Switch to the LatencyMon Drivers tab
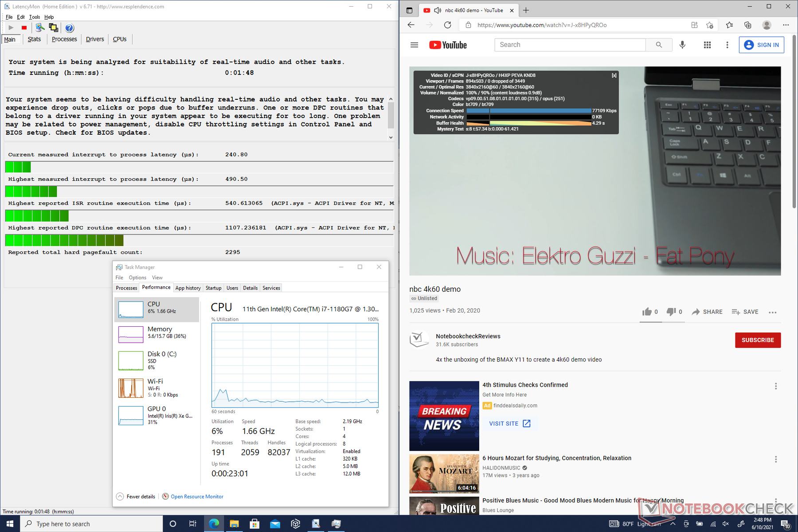The image size is (798, 532). [x=95, y=39]
